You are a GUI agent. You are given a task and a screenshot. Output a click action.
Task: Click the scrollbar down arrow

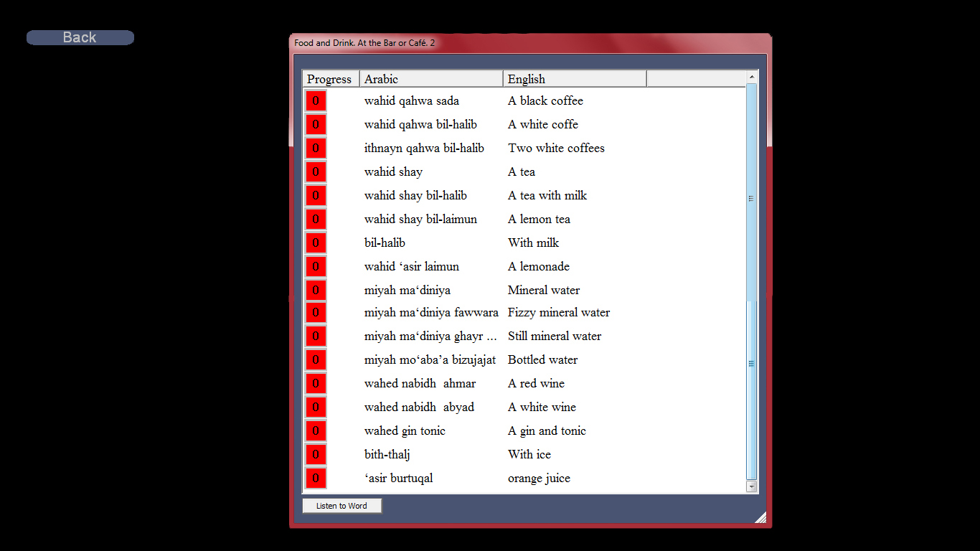(752, 486)
